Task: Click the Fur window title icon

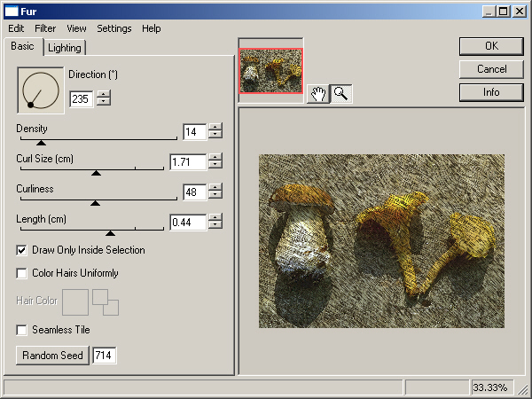Action: tap(12, 12)
